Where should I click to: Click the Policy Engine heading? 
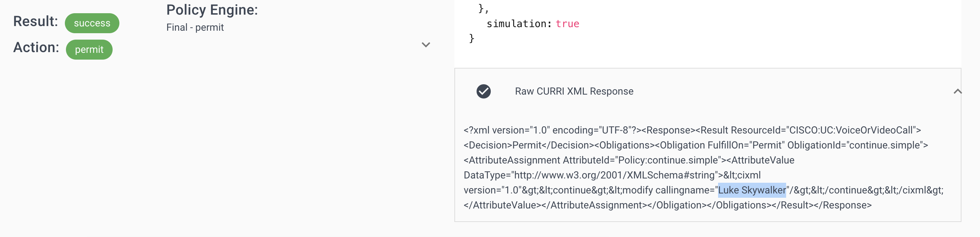tap(212, 10)
